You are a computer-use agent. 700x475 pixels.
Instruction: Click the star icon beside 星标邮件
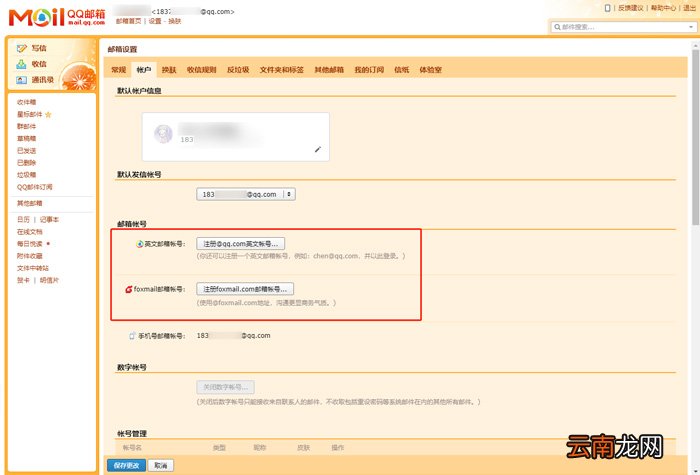coord(48,115)
